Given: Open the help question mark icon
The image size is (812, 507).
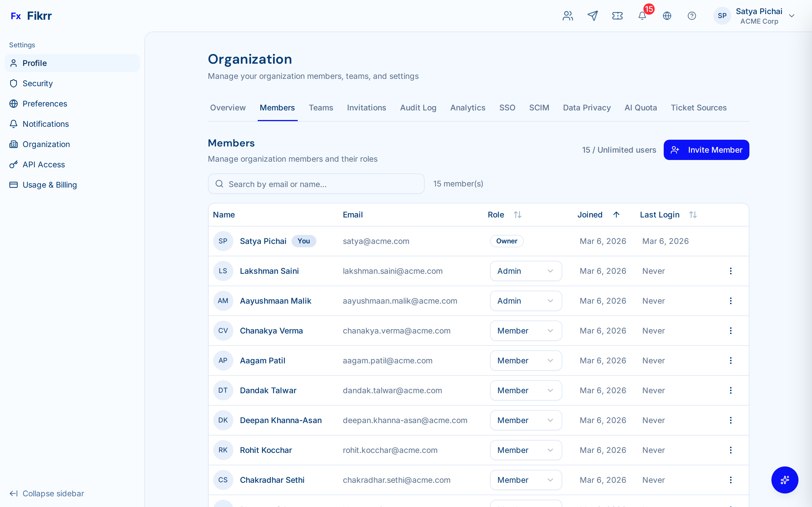Looking at the screenshot, I should click(x=692, y=16).
